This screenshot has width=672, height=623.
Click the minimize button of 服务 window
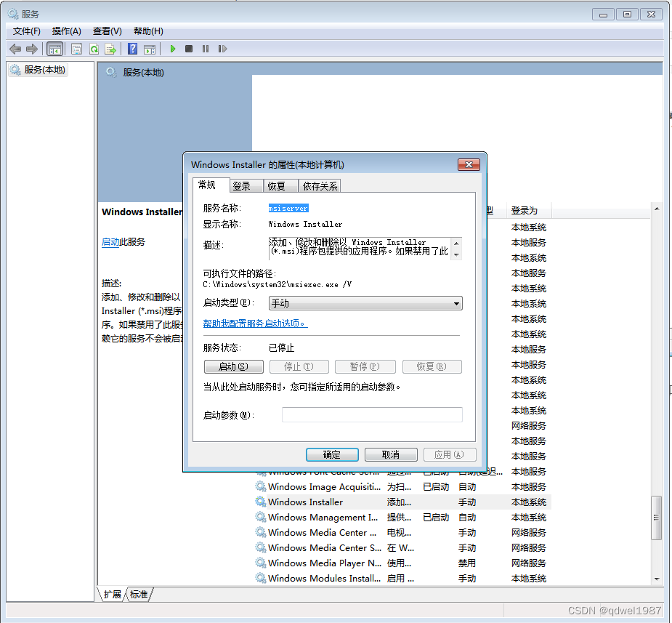(603, 14)
